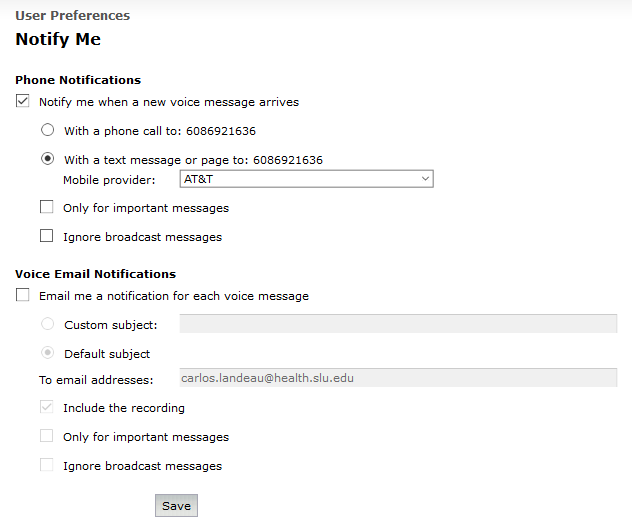Select the Default subject radio button
This screenshot has height=532, width=632.
(x=48, y=353)
